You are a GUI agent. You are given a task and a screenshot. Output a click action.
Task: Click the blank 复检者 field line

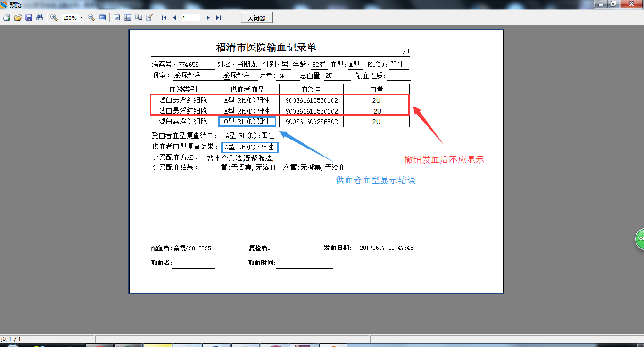(x=295, y=249)
